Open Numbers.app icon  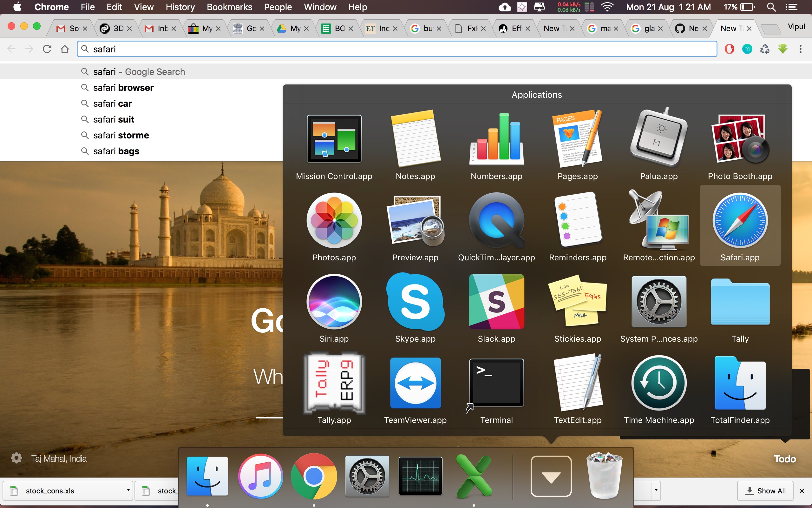click(x=497, y=139)
